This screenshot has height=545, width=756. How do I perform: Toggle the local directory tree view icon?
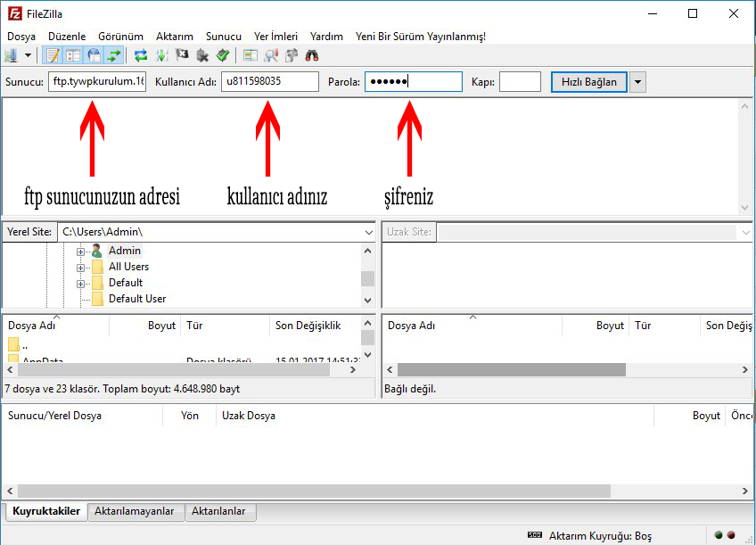point(73,56)
